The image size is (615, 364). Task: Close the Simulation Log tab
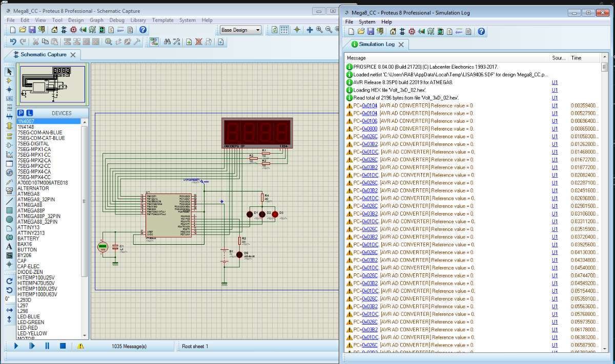(x=401, y=45)
